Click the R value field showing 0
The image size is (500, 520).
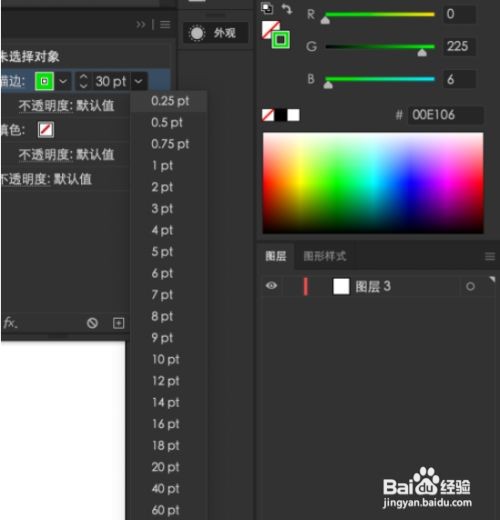point(459,14)
